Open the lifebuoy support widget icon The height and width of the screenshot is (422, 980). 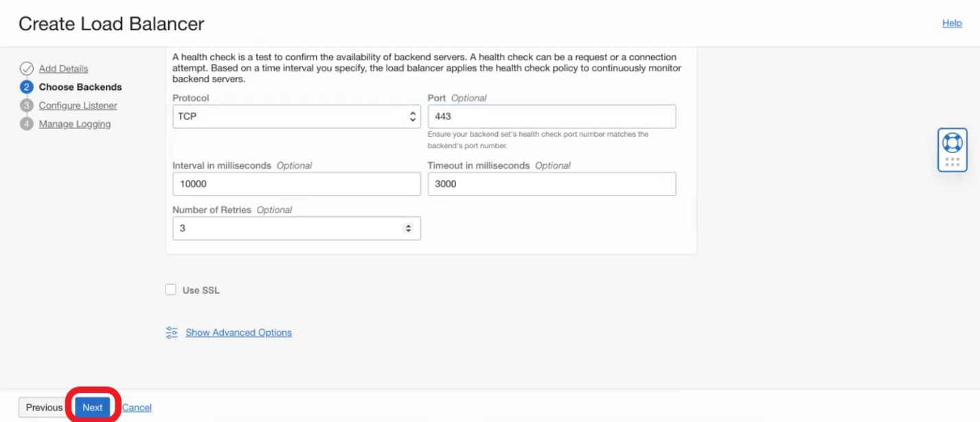pos(952,143)
